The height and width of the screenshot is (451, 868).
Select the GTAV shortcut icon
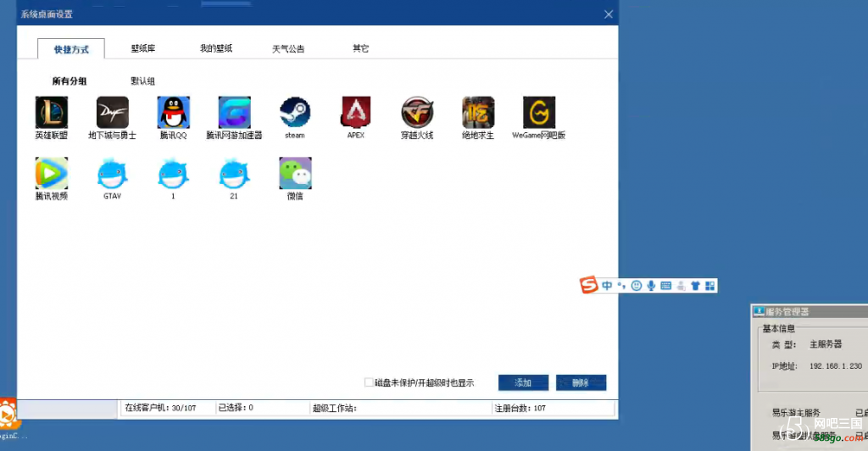coord(113,173)
